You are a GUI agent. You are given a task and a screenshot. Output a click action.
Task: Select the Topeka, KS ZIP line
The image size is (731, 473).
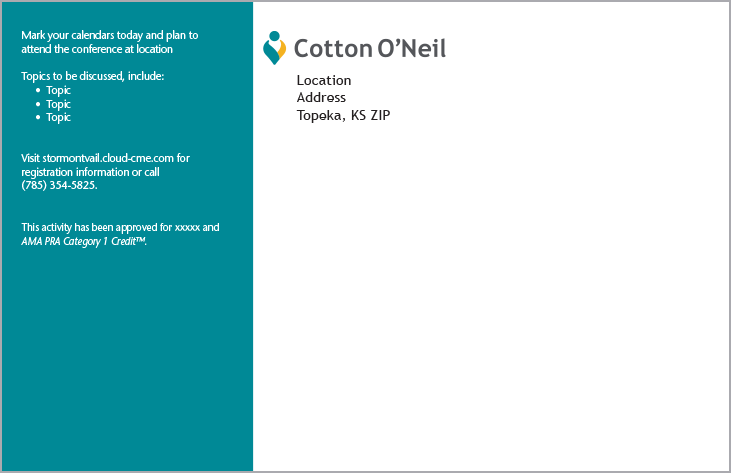tap(343, 115)
